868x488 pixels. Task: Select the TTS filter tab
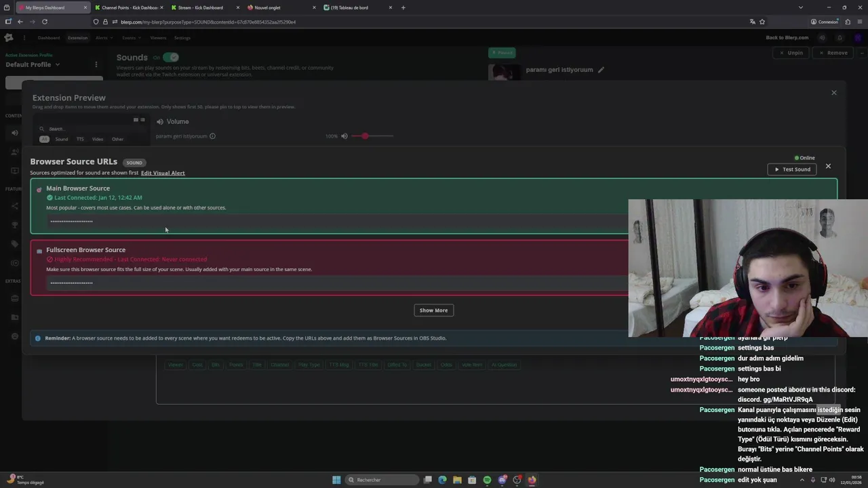click(x=80, y=139)
